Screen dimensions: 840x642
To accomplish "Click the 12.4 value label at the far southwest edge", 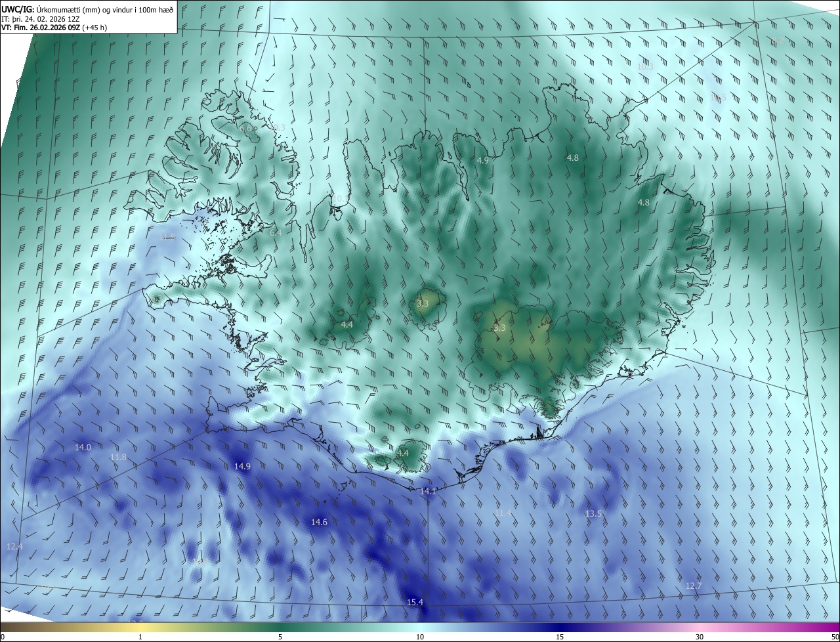I will 14,546.
